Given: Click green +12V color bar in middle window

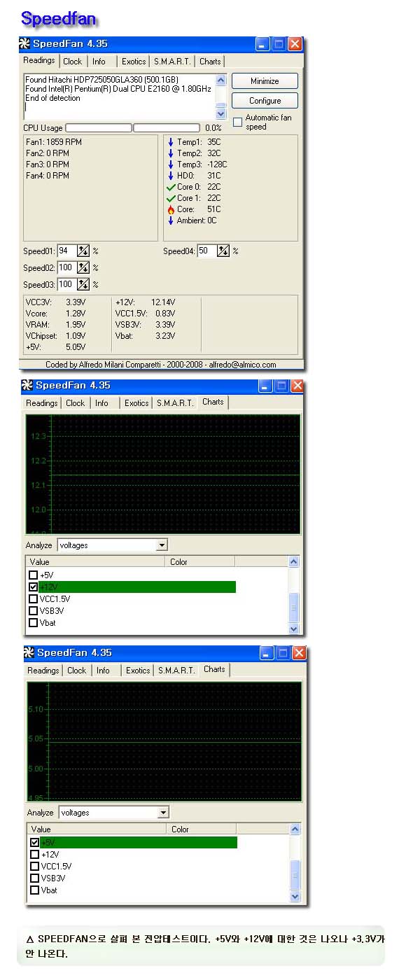Looking at the screenshot, I should tap(138, 587).
